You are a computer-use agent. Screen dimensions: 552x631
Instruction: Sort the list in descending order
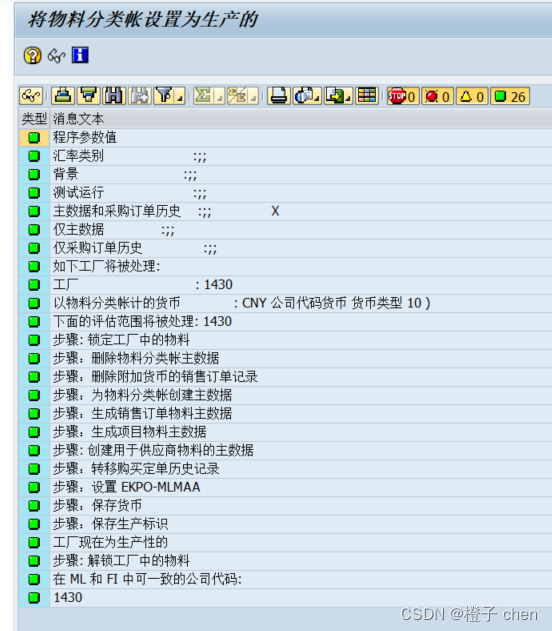tap(89, 96)
